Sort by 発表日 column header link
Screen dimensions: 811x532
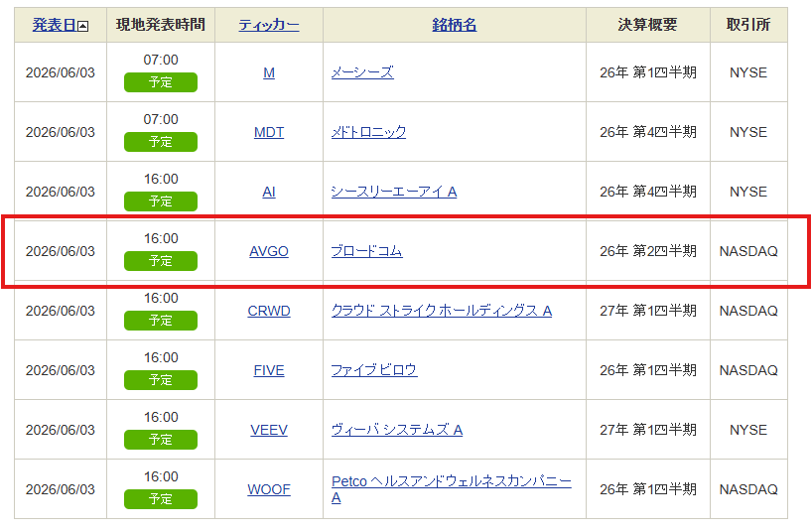(55, 24)
